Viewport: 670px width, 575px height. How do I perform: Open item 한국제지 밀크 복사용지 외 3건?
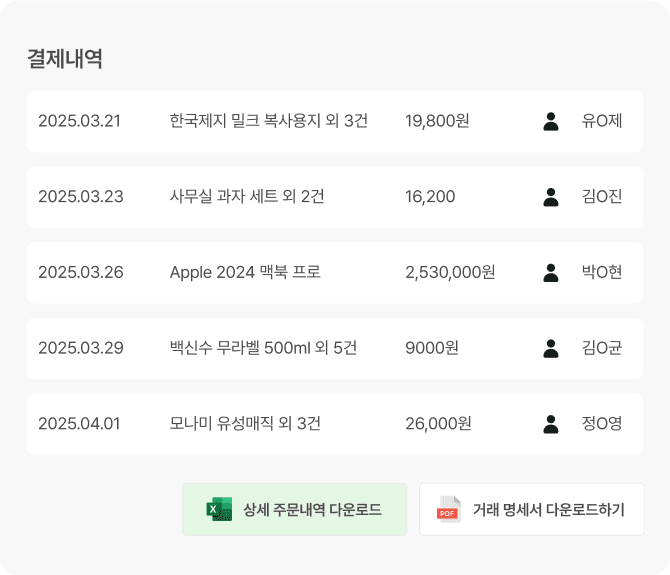269,121
